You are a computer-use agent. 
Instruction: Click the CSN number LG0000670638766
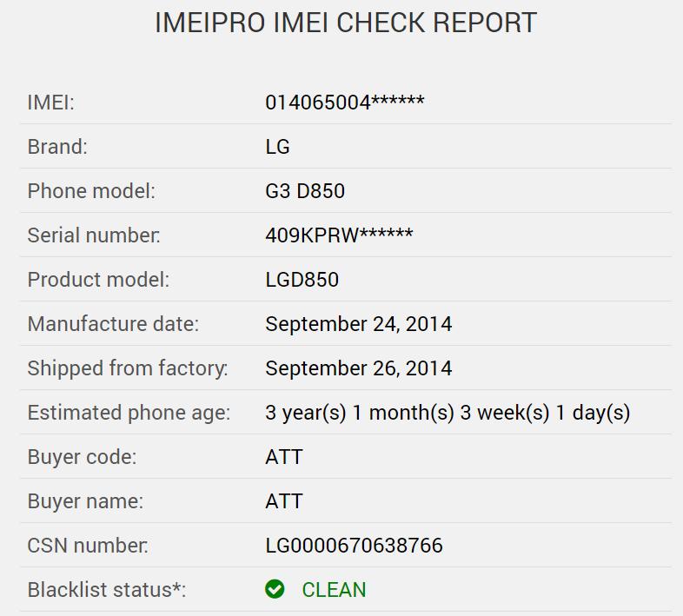[354, 546]
